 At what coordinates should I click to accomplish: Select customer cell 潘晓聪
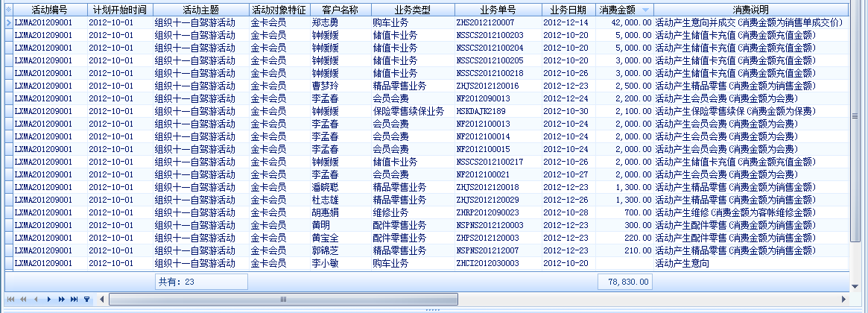(x=341, y=187)
